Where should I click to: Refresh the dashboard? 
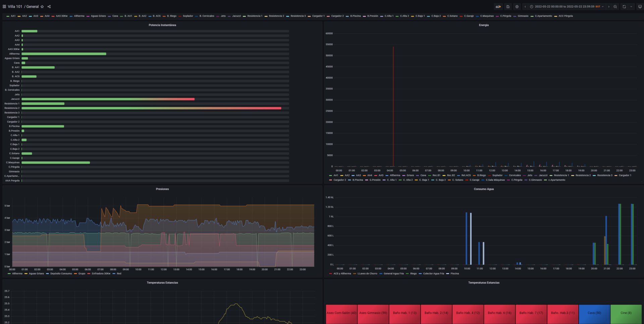pyautogui.click(x=624, y=6)
